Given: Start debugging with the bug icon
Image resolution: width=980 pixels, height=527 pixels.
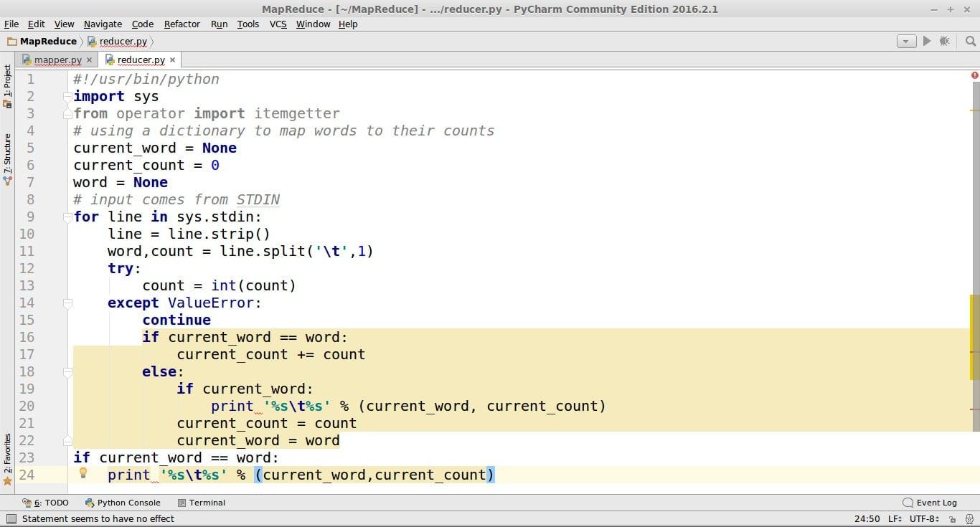Looking at the screenshot, I should coord(945,41).
